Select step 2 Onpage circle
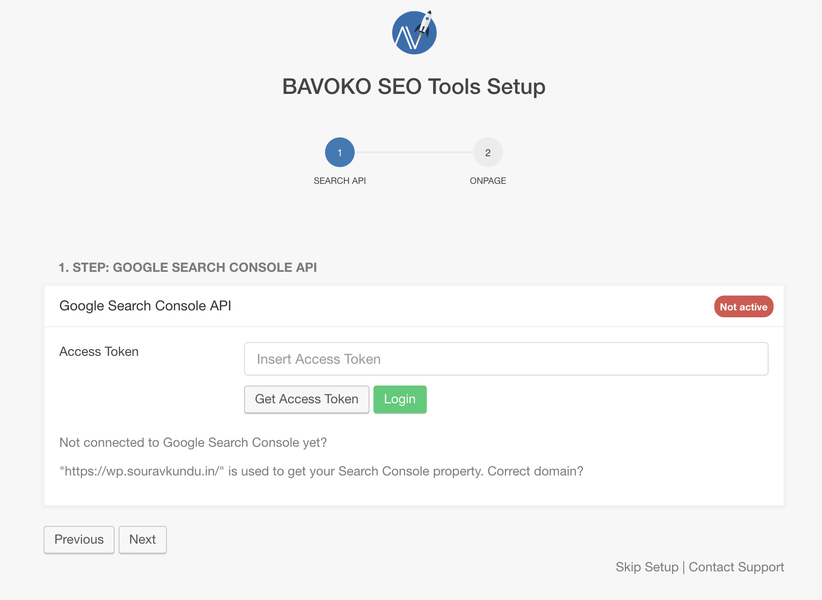 click(488, 152)
